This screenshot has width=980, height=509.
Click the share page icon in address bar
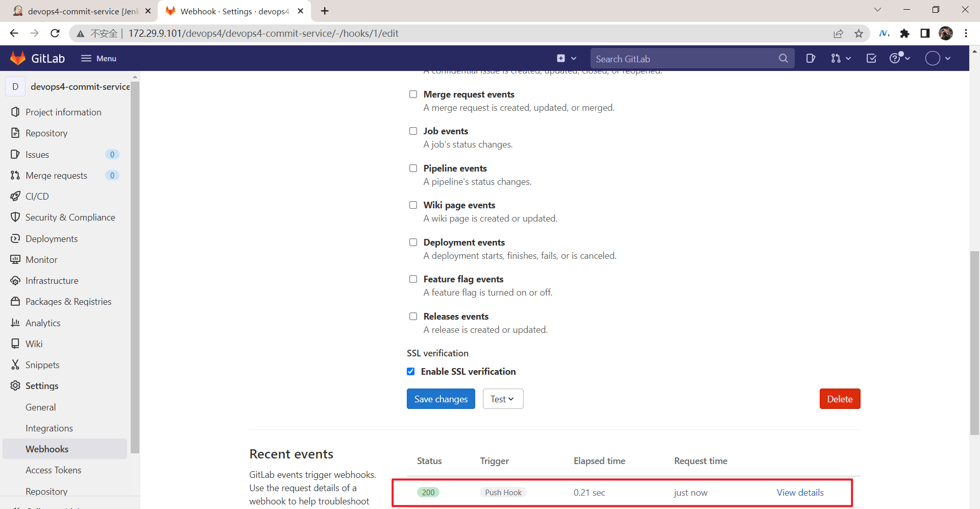[x=839, y=33]
